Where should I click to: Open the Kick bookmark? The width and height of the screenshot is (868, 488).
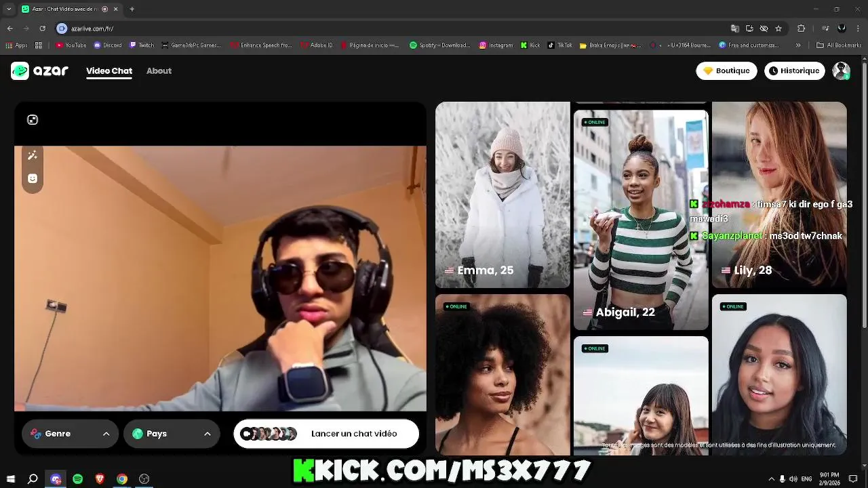[x=530, y=45]
